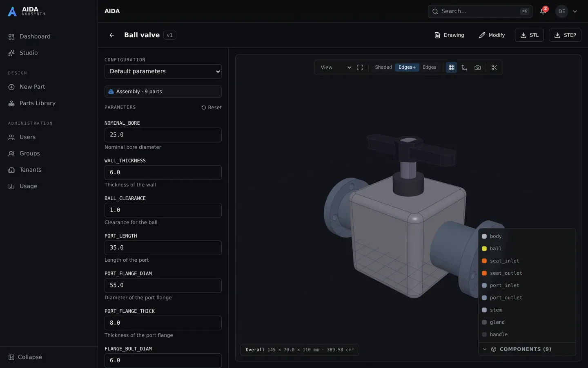Click the AIDA Nousynth logo
The image size is (588, 368).
pos(27,11)
